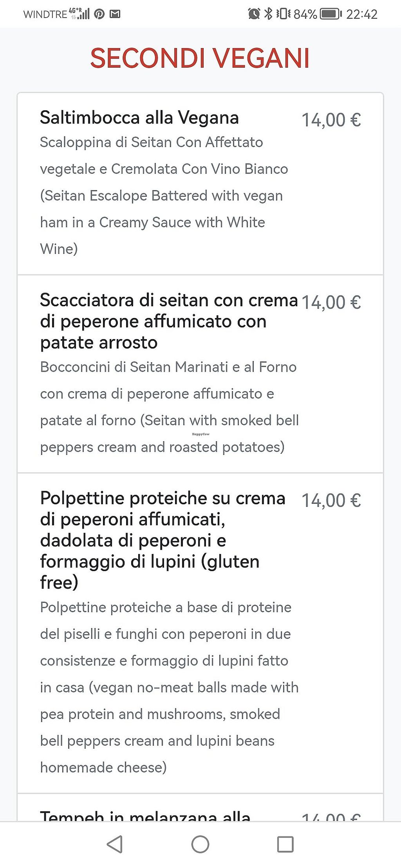Tap the alarm clock status icon
This screenshot has height=868, width=401.
click(x=254, y=14)
